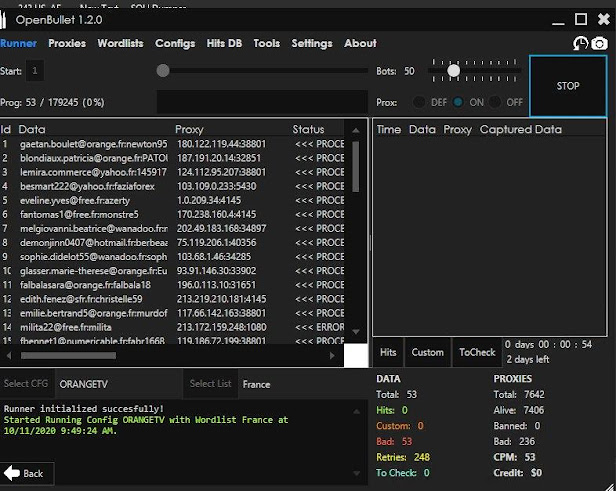The image size is (616, 491).
Task: Click the France wordlist name
Action: (257, 384)
